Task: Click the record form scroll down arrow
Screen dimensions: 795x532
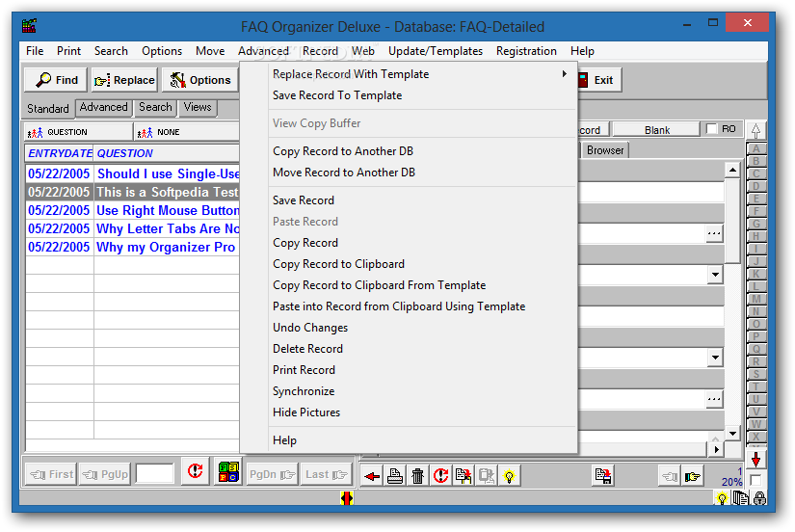Action: click(x=732, y=434)
